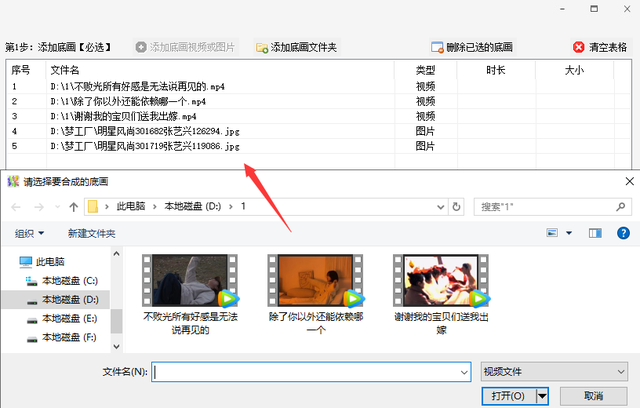
Task: Click 新建文件夹
Action: click(x=91, y=233)
